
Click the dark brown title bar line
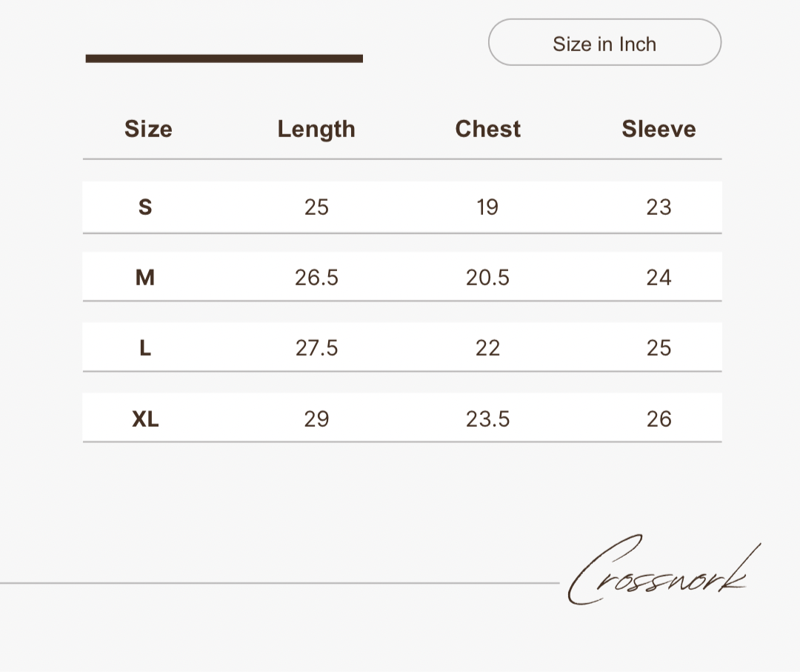click(x=224, y=59)
